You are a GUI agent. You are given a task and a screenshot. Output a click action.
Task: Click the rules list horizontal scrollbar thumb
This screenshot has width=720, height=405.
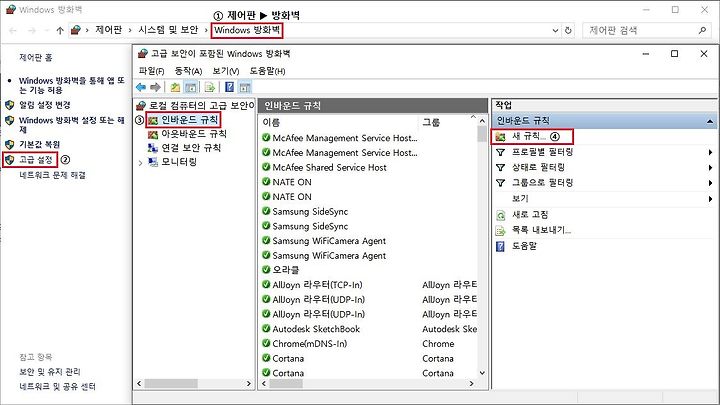point(286,383)
